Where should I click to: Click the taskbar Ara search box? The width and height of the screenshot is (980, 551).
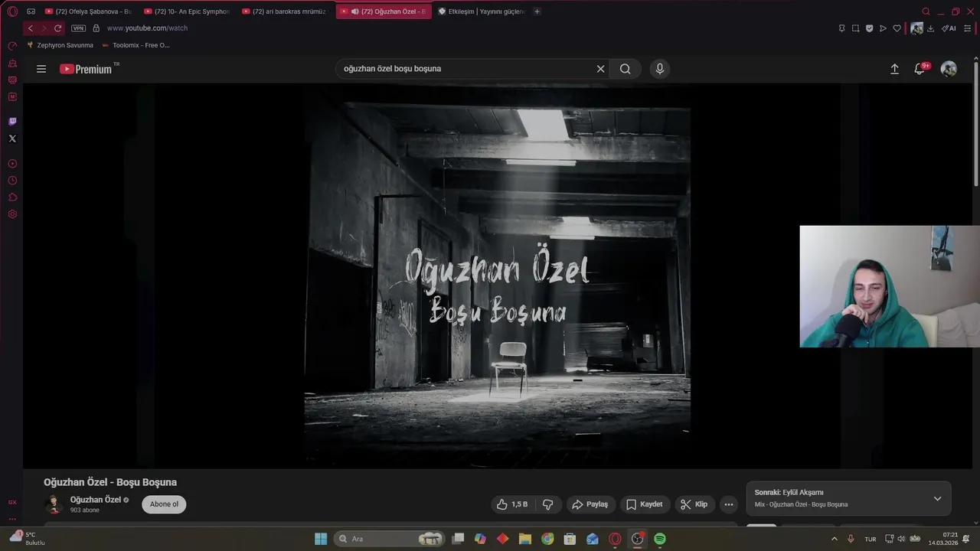(x=390, y=539)
